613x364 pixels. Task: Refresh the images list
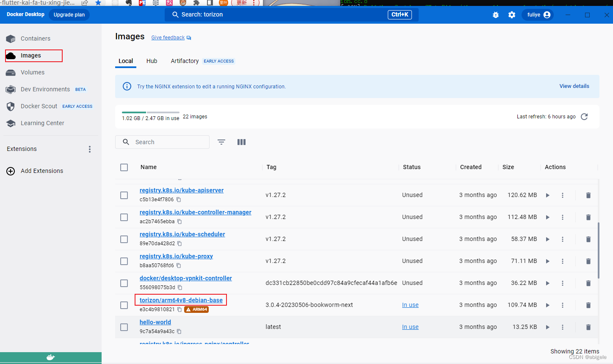tap(584, 117)
